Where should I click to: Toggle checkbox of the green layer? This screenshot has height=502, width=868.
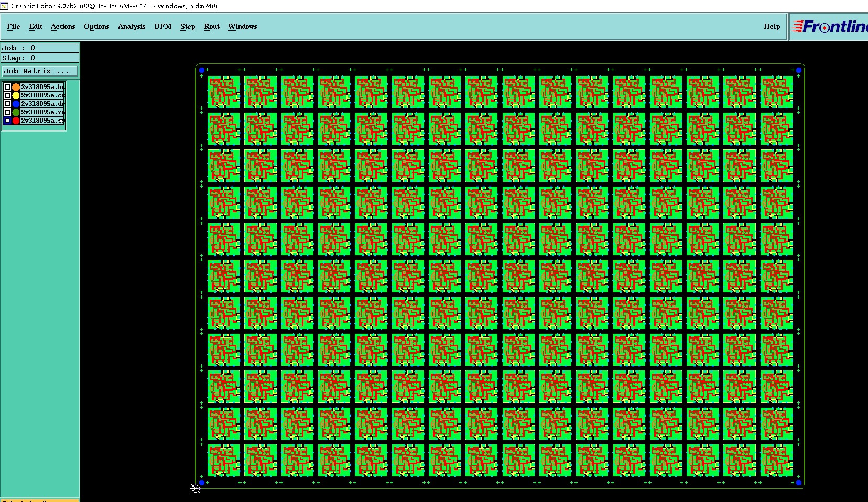point(7,112)
